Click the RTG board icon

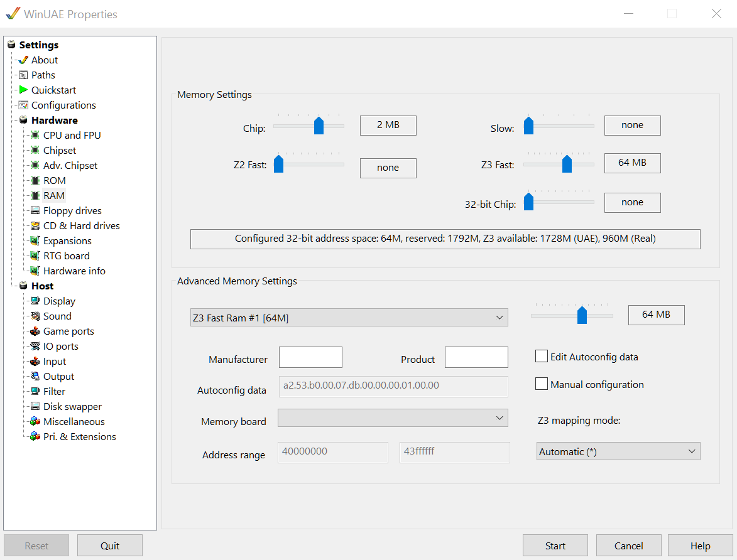click(x=35, y=256)
